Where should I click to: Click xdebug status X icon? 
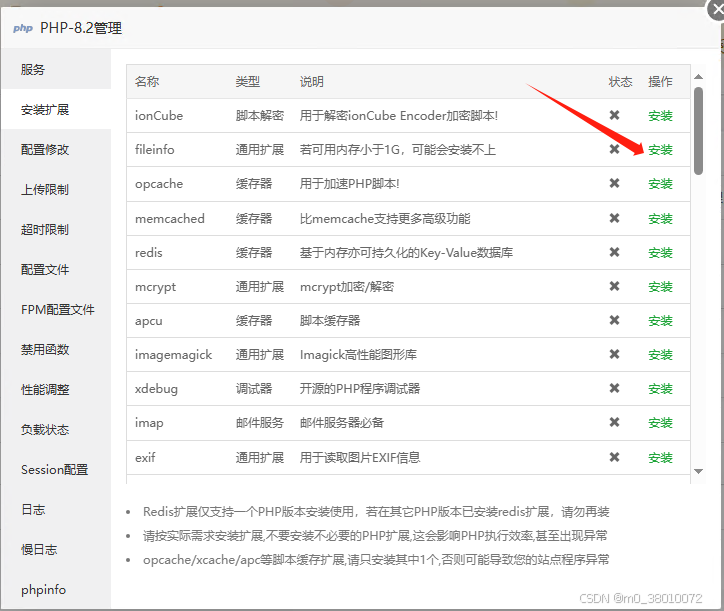[614, 388]
